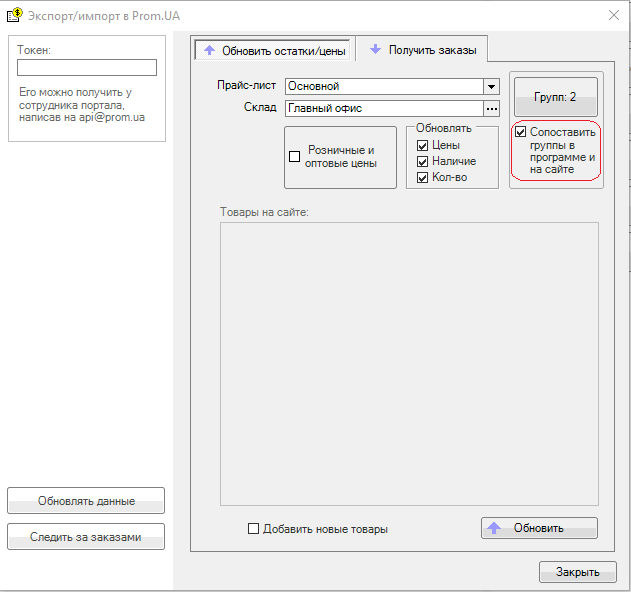
Task: Click into the Токен input field
Action: coord(87,68)
